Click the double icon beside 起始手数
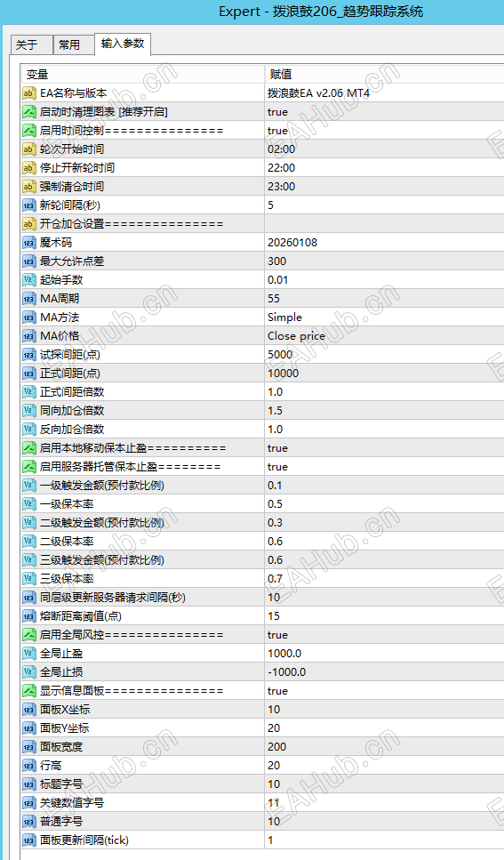 pos(29,280)
